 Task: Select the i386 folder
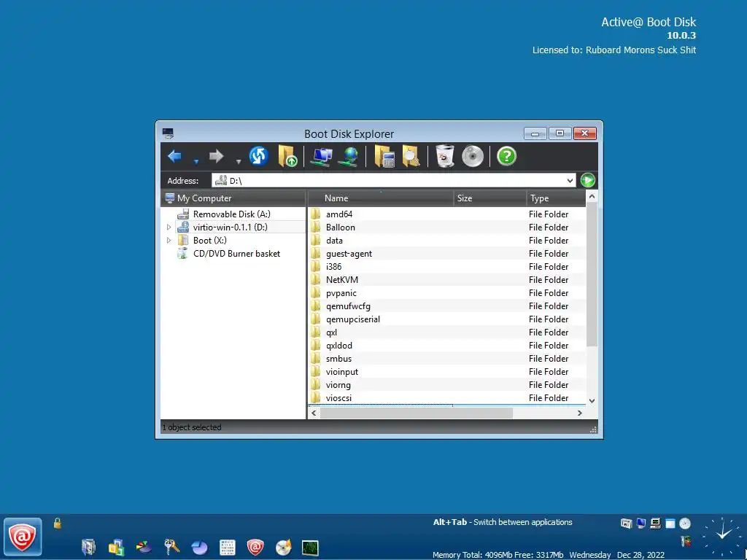[333, 267]
